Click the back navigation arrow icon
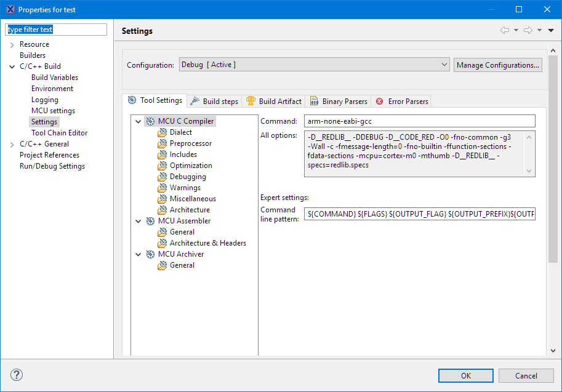 pyautogui.click(x=505, y=30)
